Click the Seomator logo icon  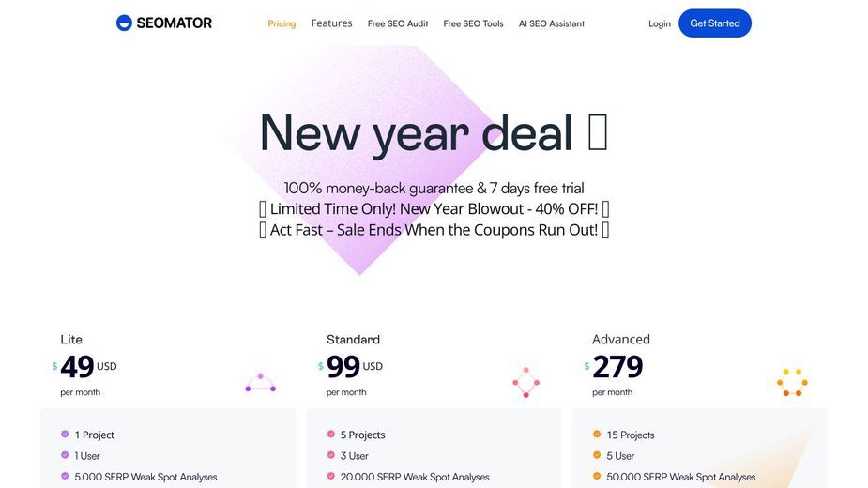tap(124, 23)
